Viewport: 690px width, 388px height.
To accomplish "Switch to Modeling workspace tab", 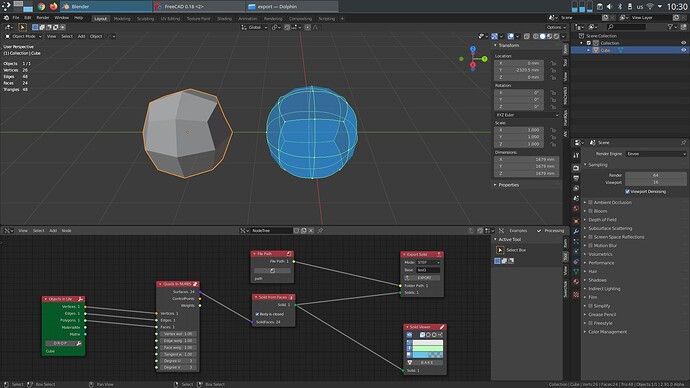I will coord(122,18).
